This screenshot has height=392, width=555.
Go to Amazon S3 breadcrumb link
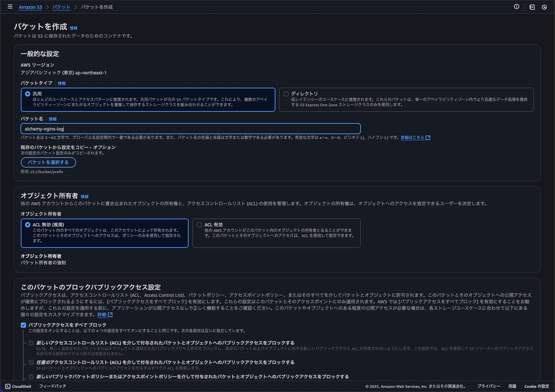[x=30, y=7]
